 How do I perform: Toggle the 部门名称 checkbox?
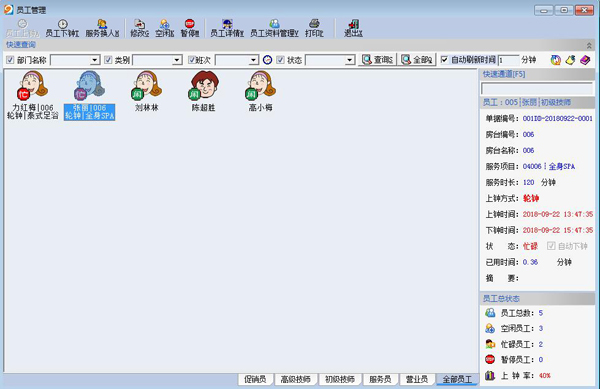[10, 60]
